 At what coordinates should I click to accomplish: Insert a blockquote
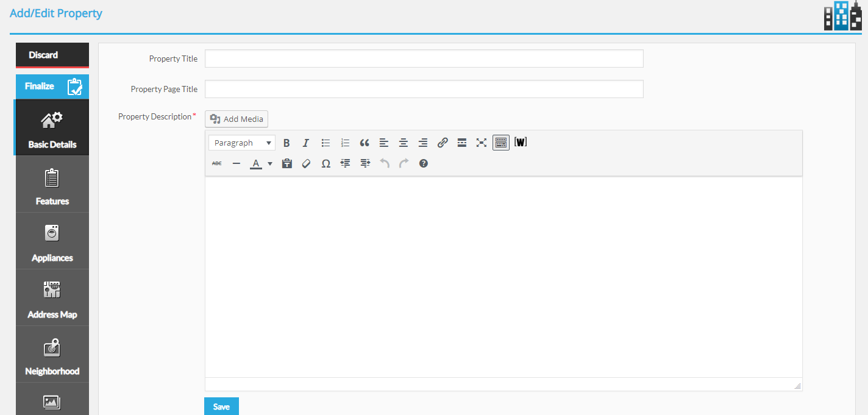pyautogui.click(x=365, y=143)
